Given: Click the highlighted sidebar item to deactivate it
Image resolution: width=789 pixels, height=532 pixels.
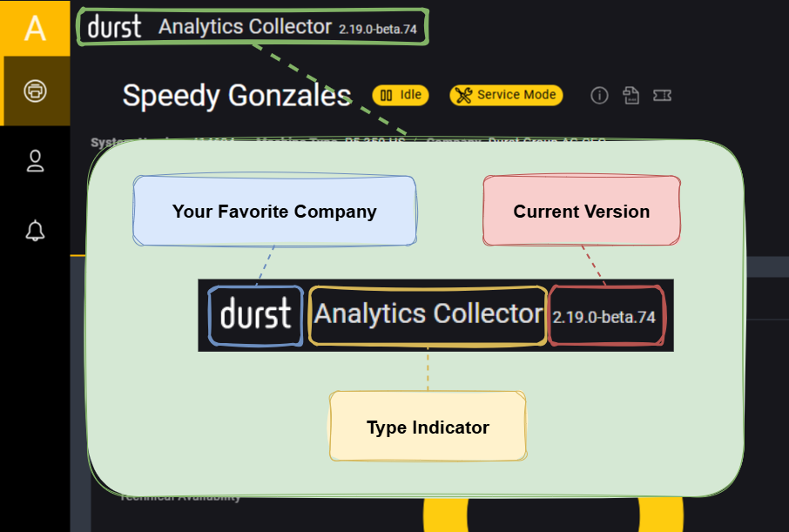Looking at the screenshot, I should point(36,92).
